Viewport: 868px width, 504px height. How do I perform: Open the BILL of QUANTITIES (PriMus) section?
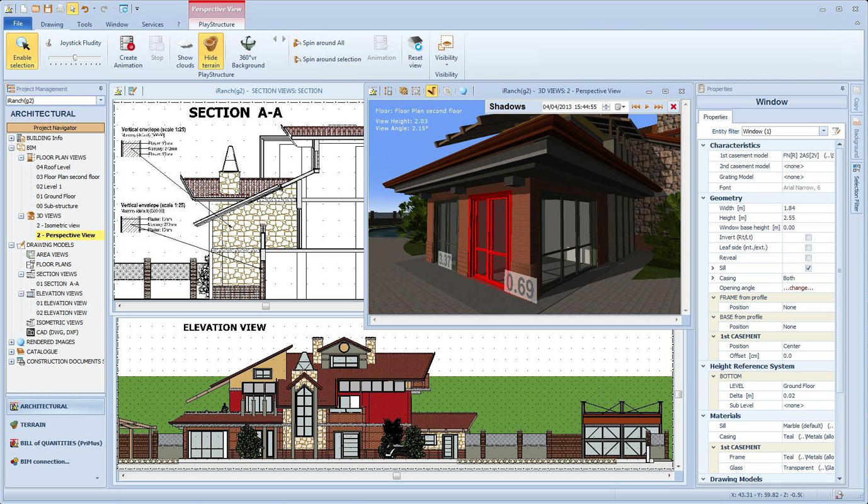pyautogui.click(x=55, y=443)
